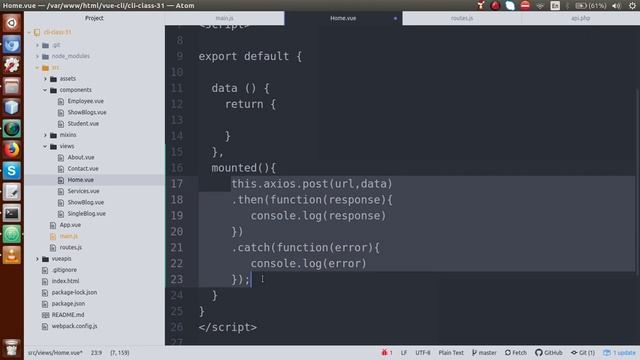Open the Files manager in the launcher

point(11,86)
